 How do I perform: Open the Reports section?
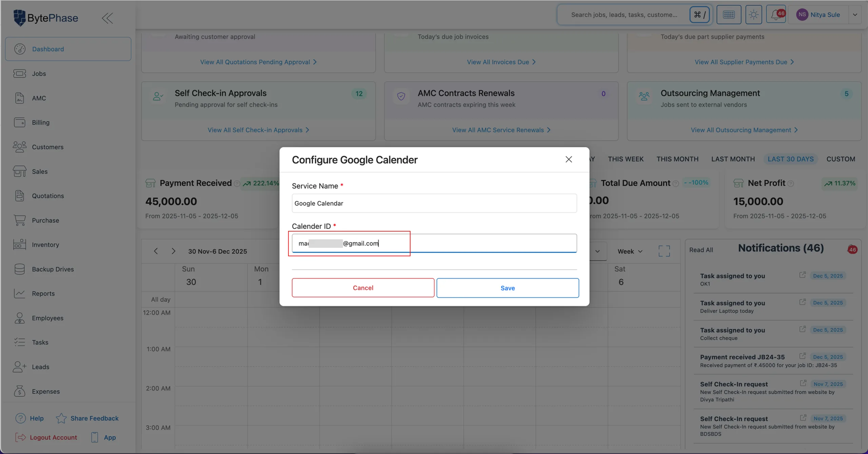(43, 293)
